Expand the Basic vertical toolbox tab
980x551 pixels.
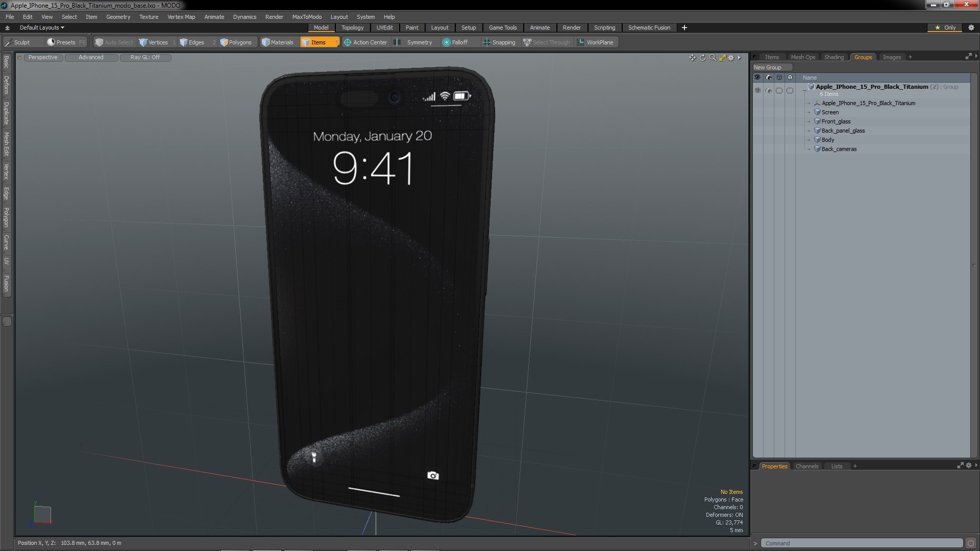pyautogui.click(x=6, y=62)
